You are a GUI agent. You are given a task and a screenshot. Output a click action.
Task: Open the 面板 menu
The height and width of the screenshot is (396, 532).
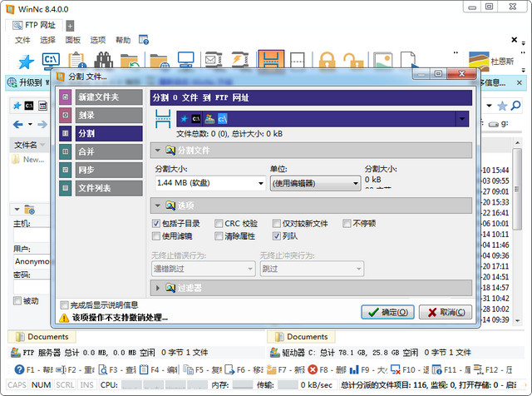coord(72,40)
